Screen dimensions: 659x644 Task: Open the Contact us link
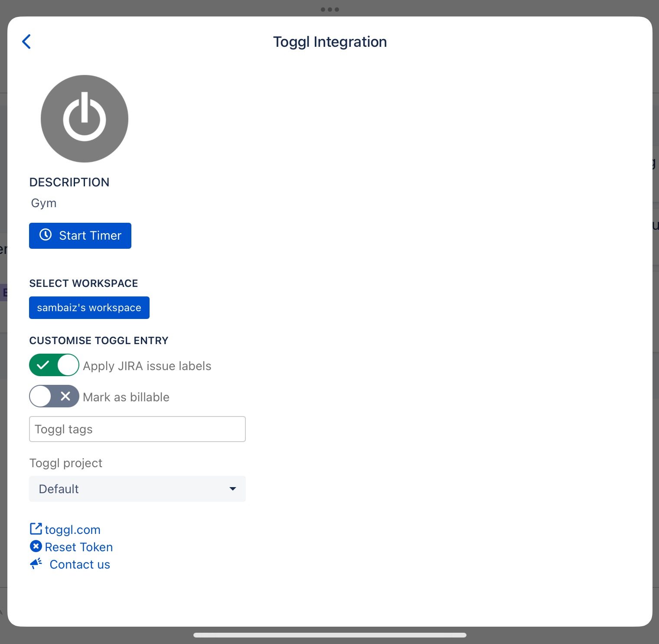point(80,564)
